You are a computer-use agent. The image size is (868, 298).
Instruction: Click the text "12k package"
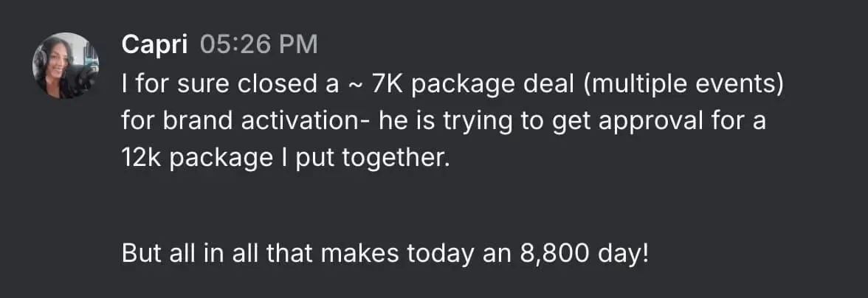pos(196,159)
